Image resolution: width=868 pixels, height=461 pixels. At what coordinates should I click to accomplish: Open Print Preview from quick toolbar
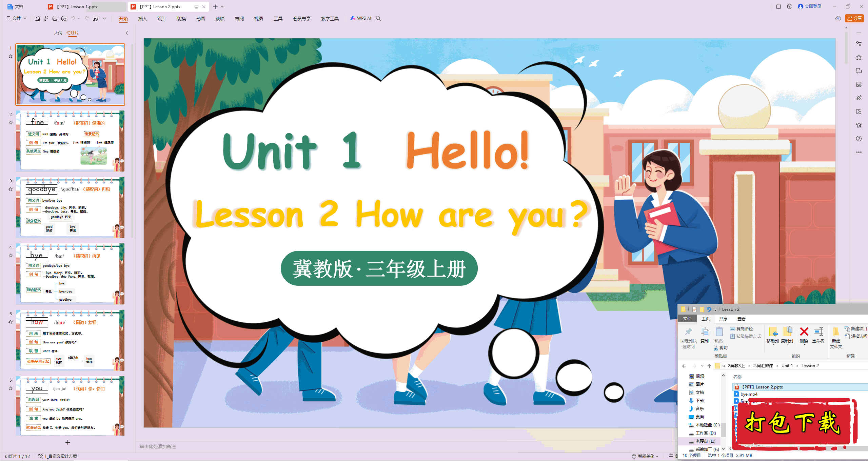click(x=64, y=18)
